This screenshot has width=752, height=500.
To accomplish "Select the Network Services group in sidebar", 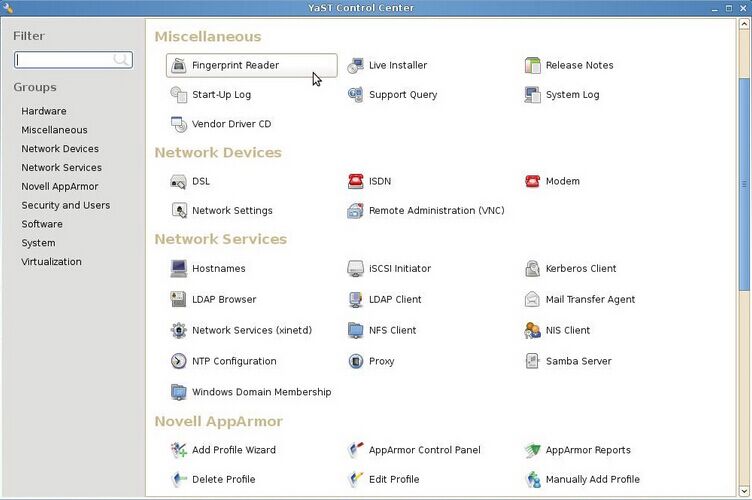I will click(x=61, y=167).
